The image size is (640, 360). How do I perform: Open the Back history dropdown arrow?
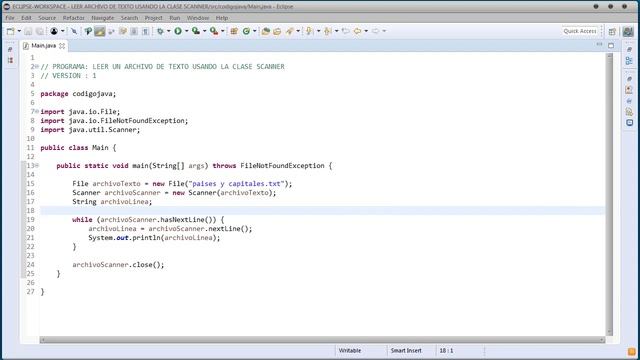tap(366, 31)
